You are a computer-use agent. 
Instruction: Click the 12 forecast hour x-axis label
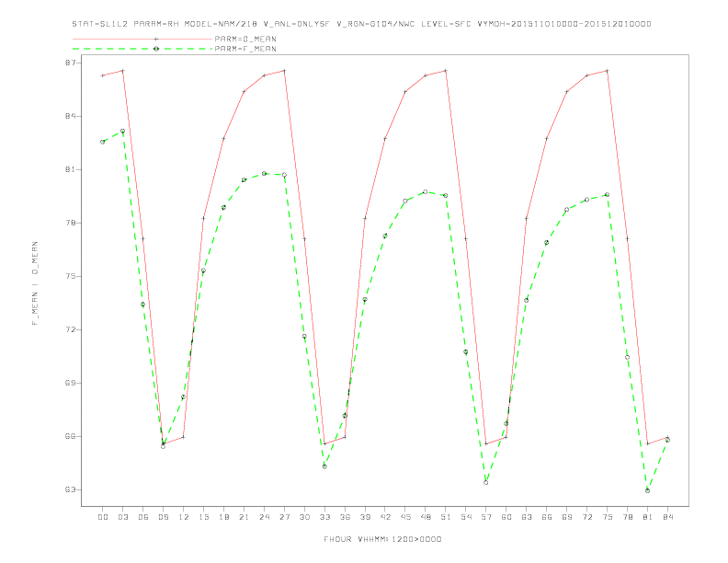[184, 517]
